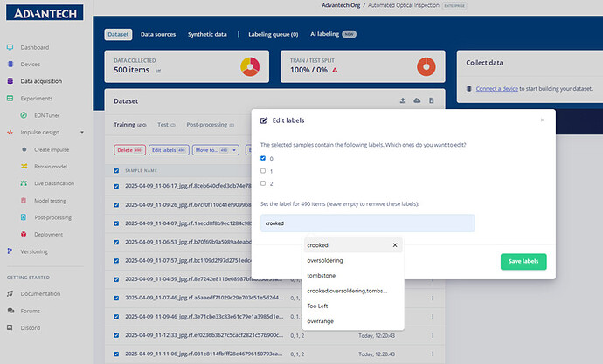Uncheck the label 0 checkbox
Screen dimensions: 603x364
click(x=263, y=158)
